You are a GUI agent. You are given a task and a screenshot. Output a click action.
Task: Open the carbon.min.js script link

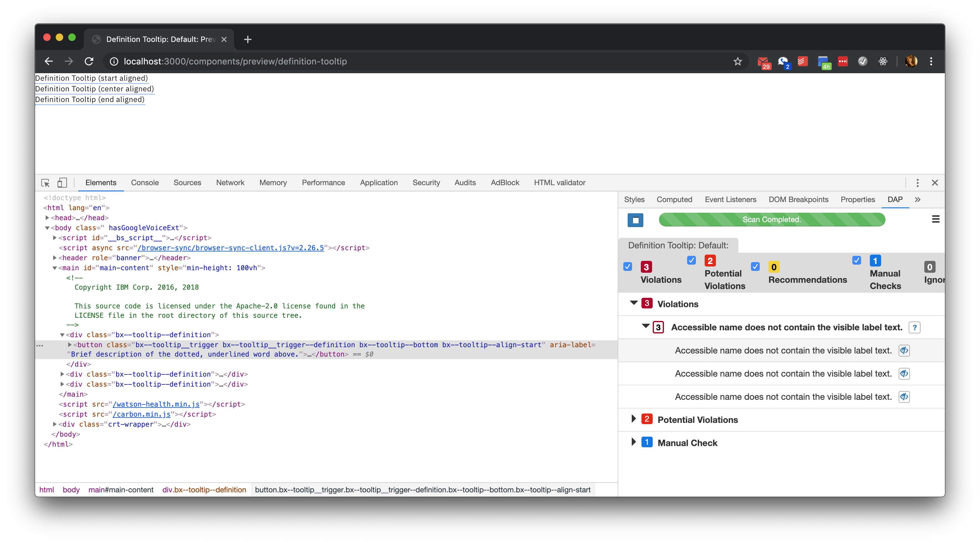141,414
